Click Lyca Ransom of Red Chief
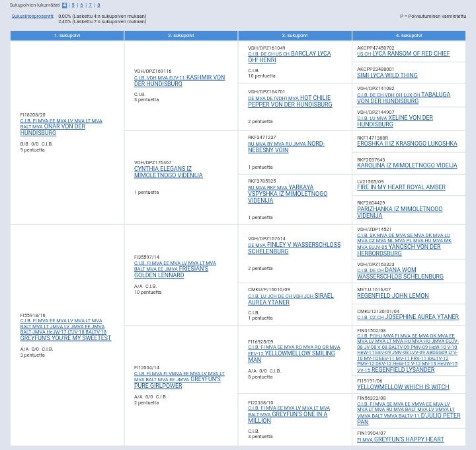Viewport: 476px width, 450px height. pyautogui.click(x=411, y=54)
